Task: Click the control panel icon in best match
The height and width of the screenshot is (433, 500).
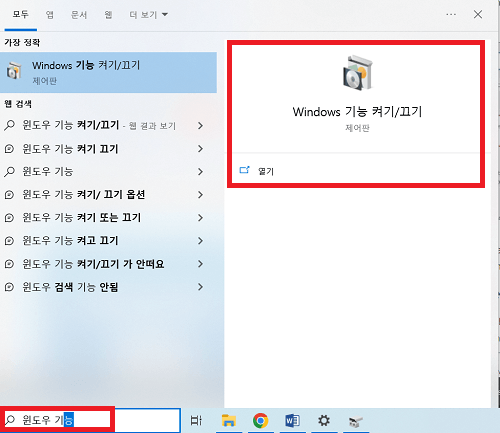Action: pyautogui.click(x=14, y=71)
